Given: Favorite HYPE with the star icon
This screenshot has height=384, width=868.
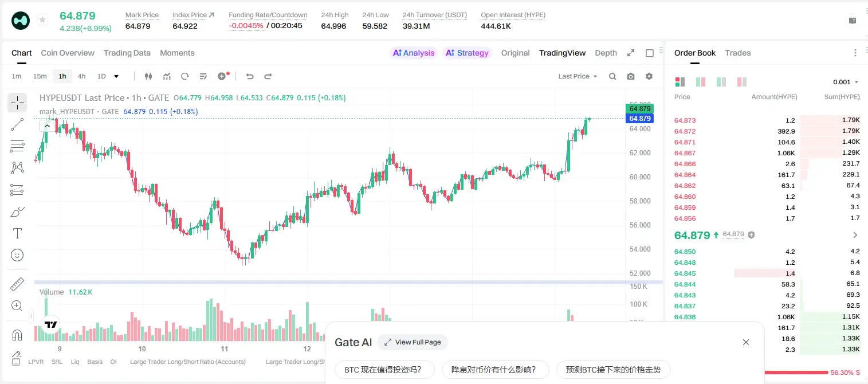Looking at the screenshot, I should [x=42, y=20].
